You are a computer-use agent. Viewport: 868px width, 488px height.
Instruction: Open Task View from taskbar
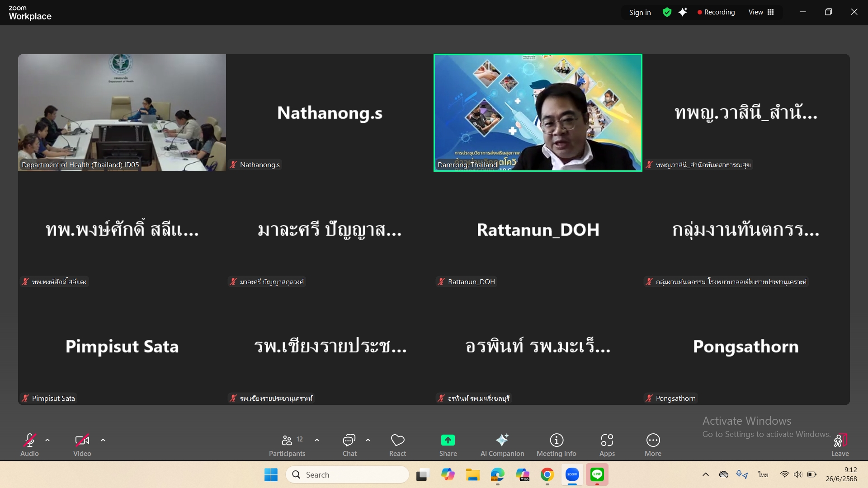[422, 474]
